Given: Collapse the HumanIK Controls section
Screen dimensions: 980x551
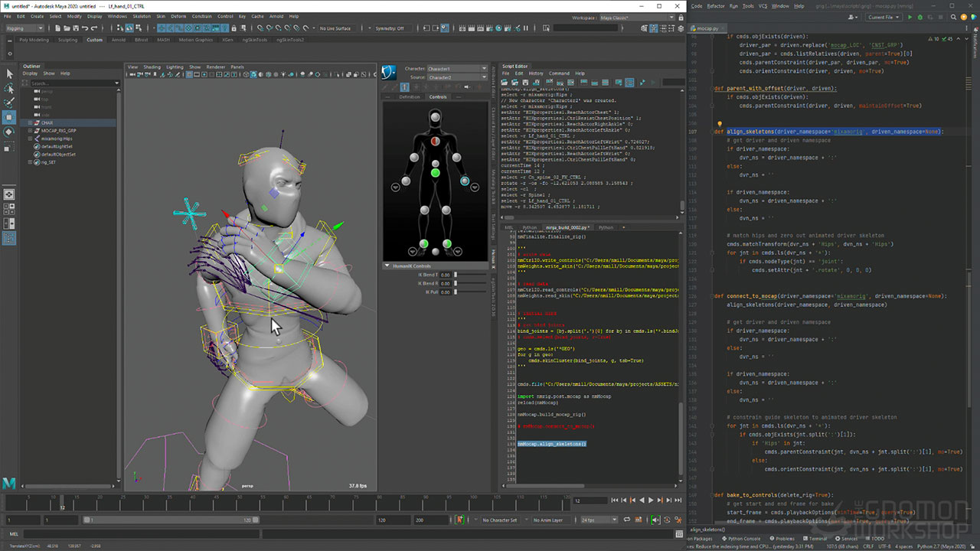Looking at the screenshot, I should tap(387, 266).
